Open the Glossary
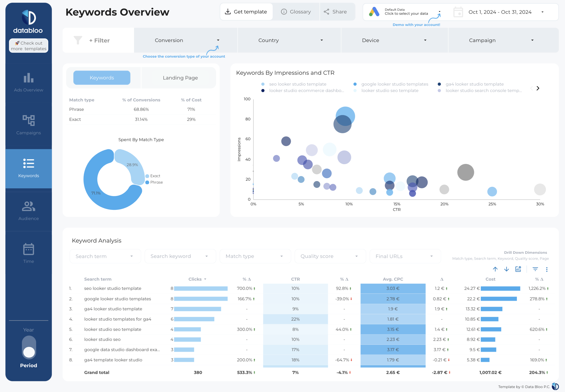The width and height of the screenshot is (565, 392). click(296, 12)
